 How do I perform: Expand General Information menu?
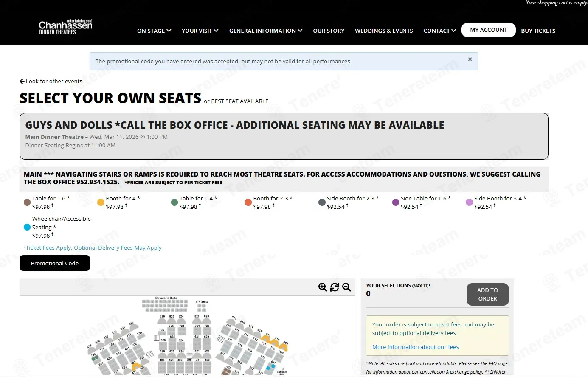266,31
